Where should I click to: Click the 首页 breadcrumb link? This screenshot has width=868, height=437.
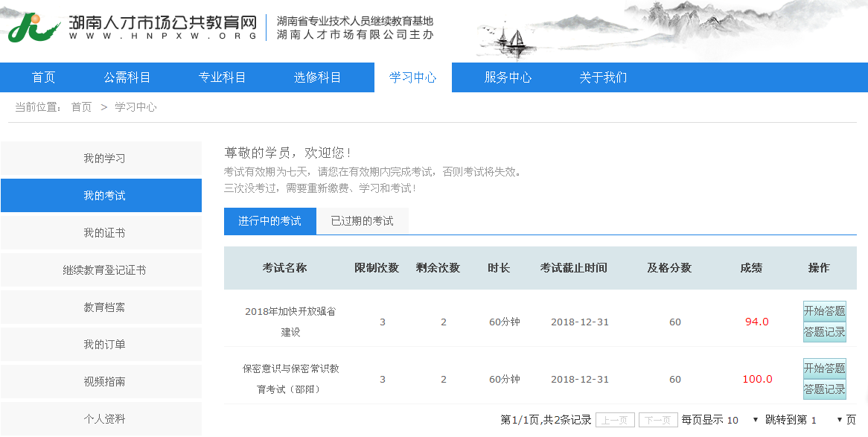point(81,107)
